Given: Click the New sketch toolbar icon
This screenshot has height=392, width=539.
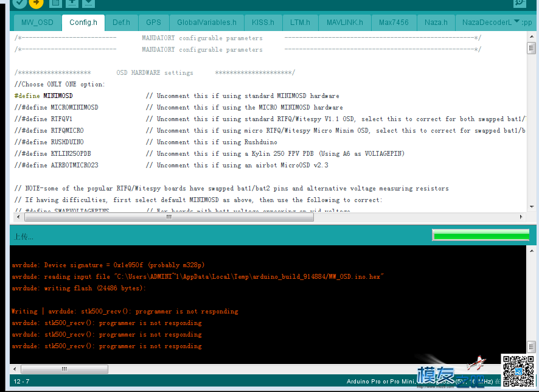Looking at the screenshot, I should coord(55,3).
